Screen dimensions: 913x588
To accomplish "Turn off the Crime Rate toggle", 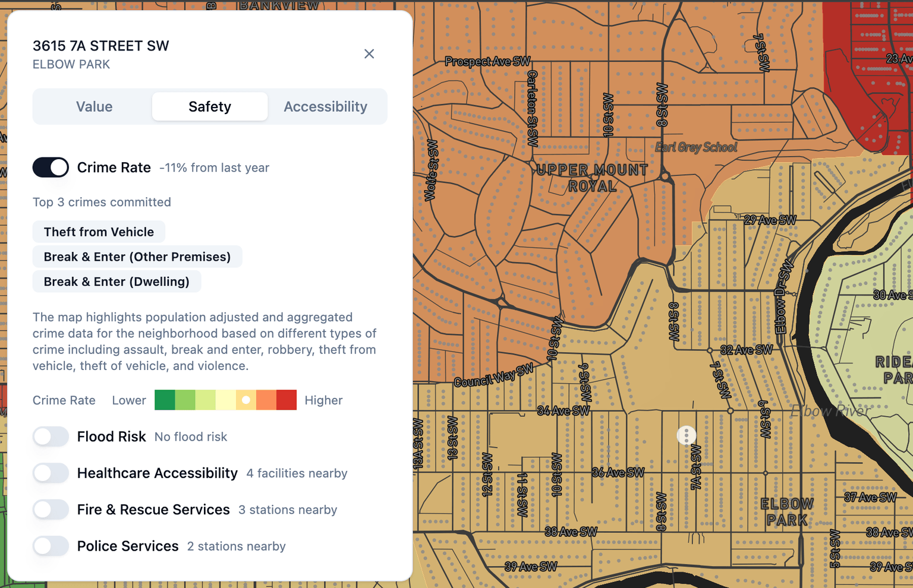I will 51,167.
